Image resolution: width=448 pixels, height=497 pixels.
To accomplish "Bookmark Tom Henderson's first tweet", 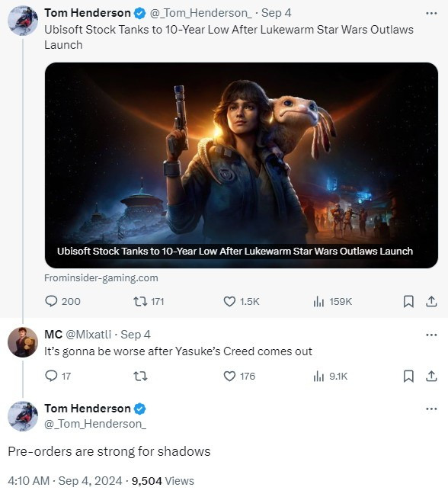I will point(408,301).
